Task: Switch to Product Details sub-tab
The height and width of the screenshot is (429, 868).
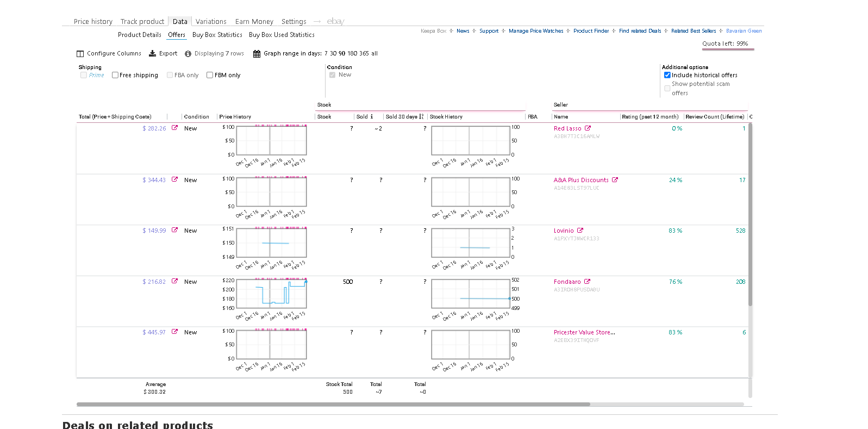Action: pos(140,35)
